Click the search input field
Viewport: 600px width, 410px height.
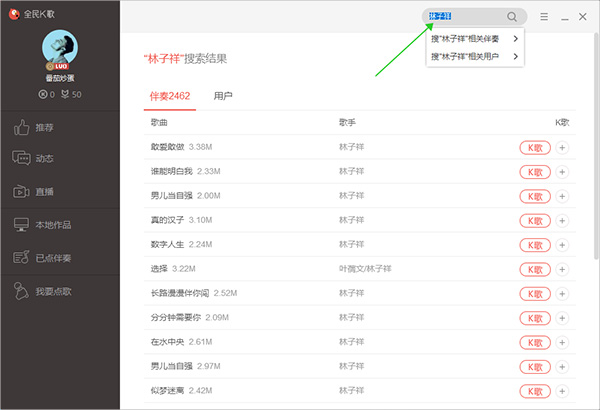(x=465, y=17)
